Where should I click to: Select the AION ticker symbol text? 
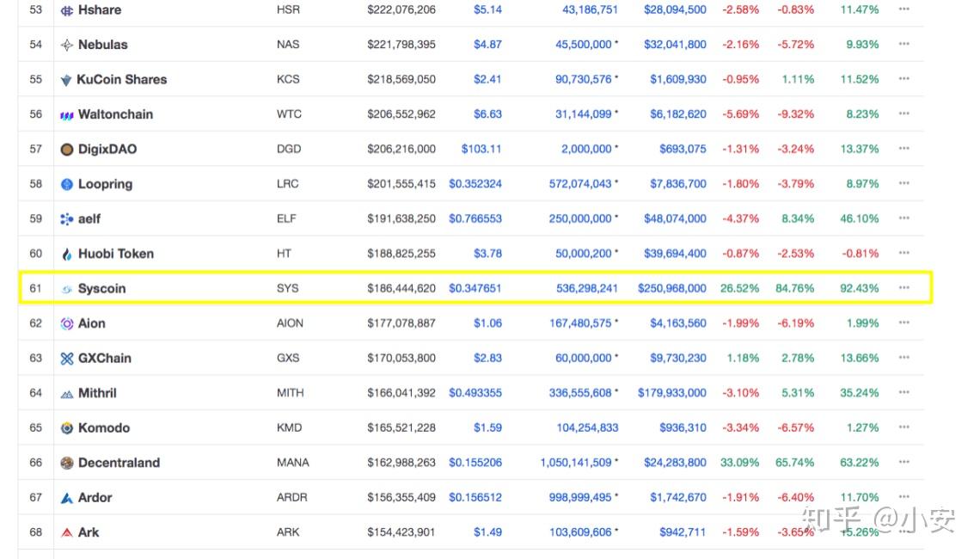(x=290, y=323)
